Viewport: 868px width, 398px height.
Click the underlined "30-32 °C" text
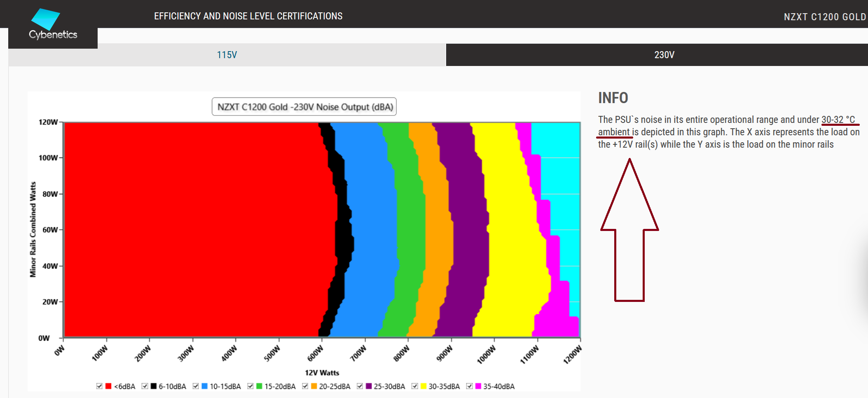tap(838, 120)
